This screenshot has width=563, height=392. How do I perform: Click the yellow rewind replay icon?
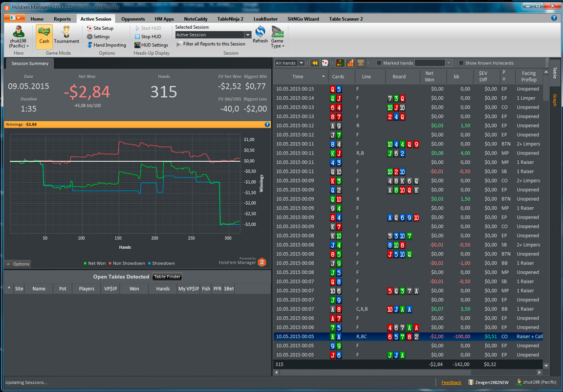click(x=315, y=63)
